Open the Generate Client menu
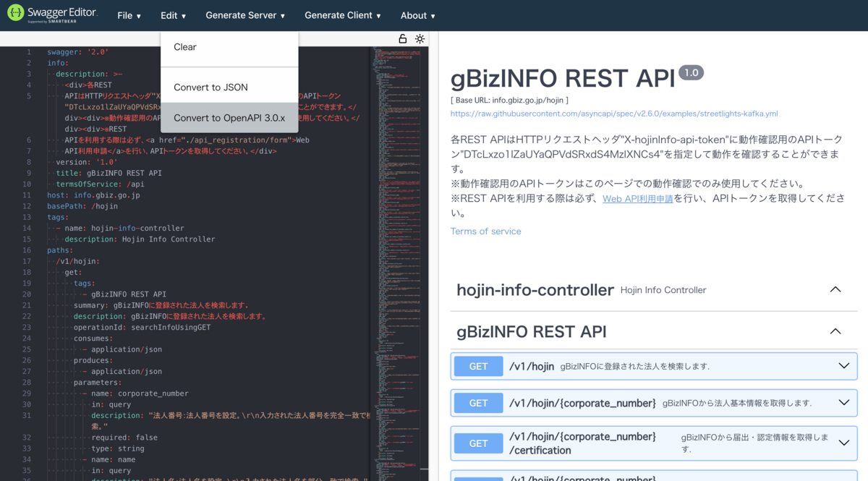The width and height of the screenshot is (868, 481). pyautogui.click(x=343, y=15)
